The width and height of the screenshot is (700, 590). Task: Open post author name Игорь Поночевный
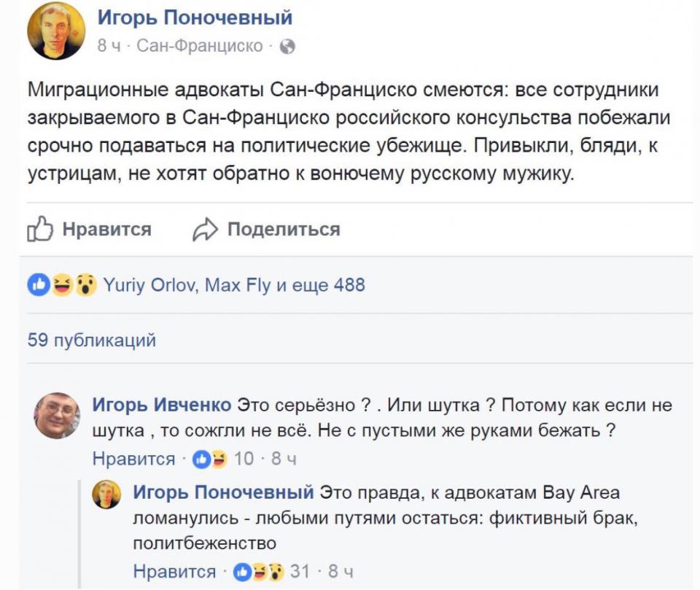pos(195,18)
